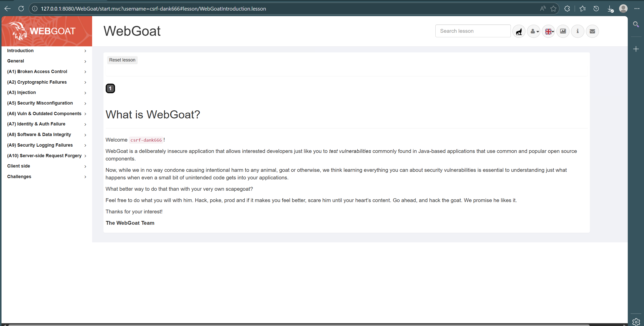Click the envelope contact icon

592,31
